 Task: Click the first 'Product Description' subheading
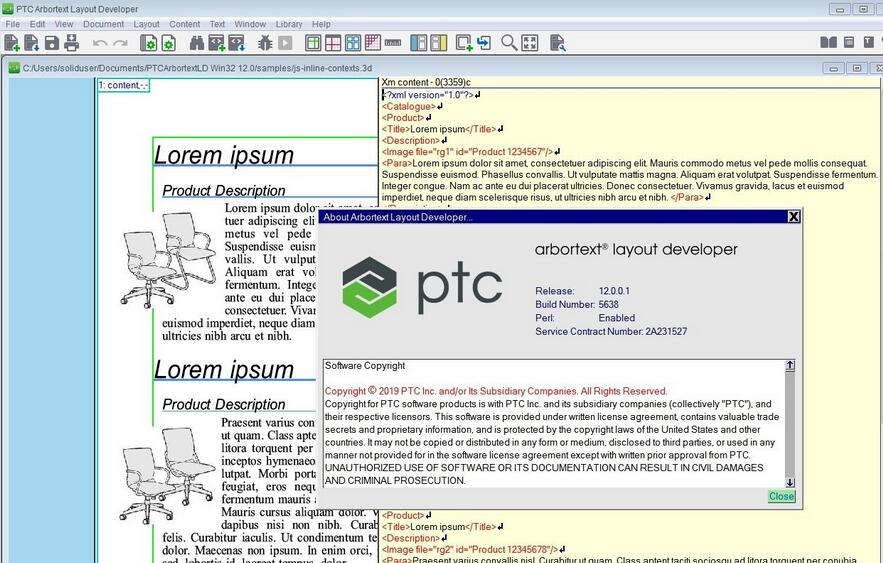tap(224, 190)
